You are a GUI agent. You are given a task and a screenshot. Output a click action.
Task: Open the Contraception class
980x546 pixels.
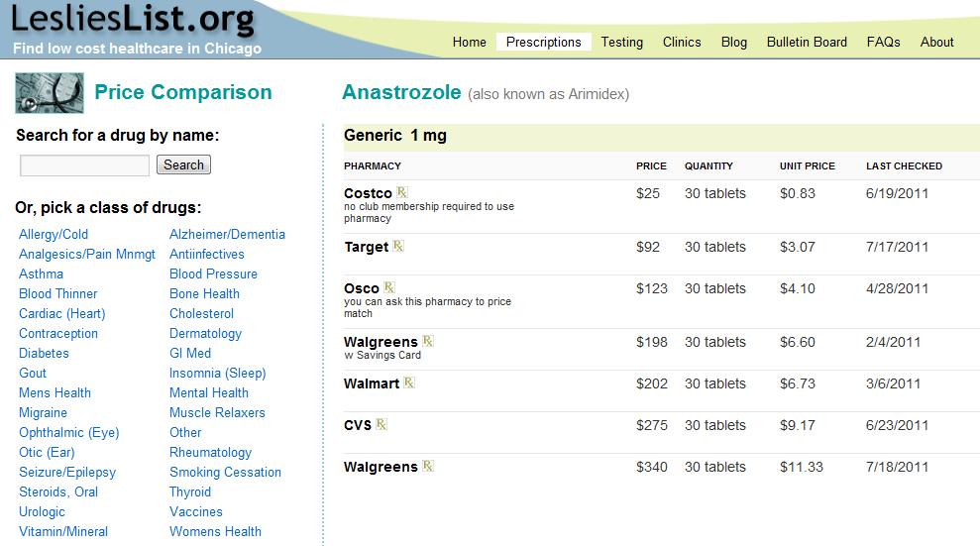coord(58,334)
